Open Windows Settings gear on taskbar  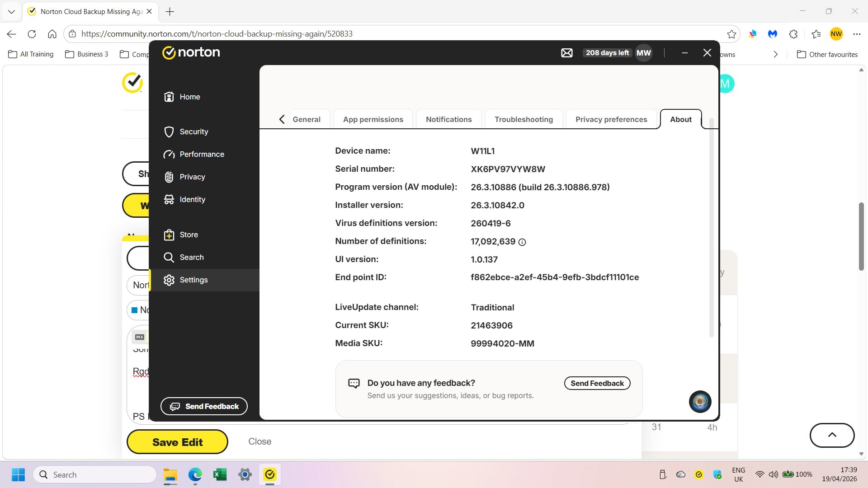tap(245, 474)
